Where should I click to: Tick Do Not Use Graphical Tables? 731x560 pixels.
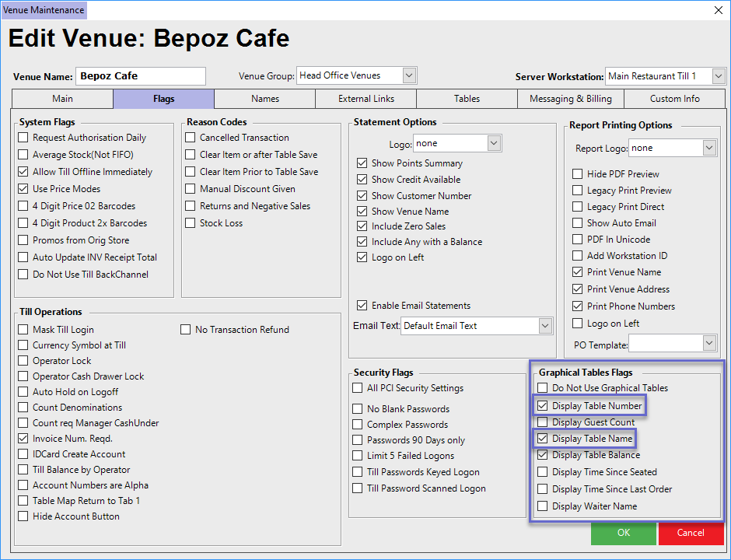click(542, 388)
